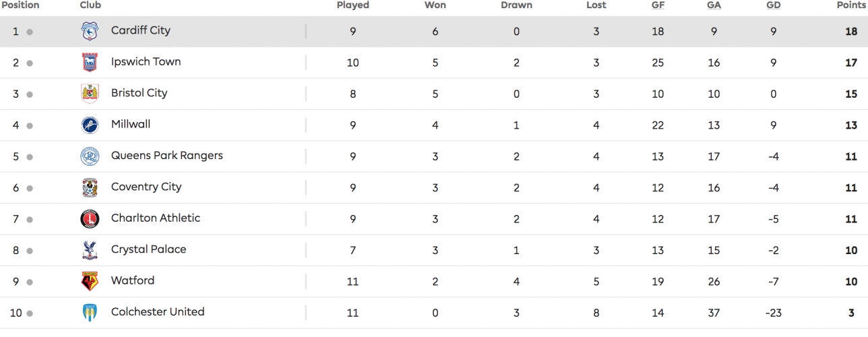Click the Position column header
This screenshot has width=868, height=337.
21,5
